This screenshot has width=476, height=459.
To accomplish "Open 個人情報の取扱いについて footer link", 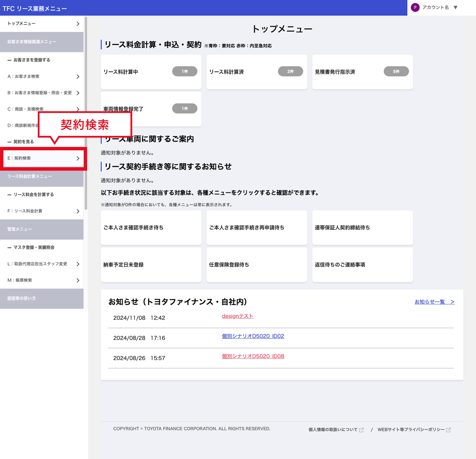I will tap(336, 430).
